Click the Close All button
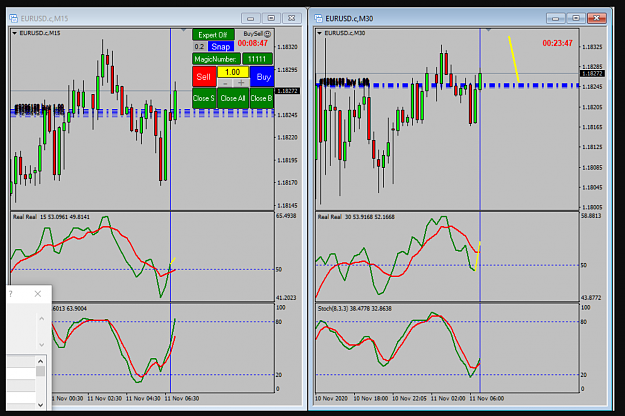 [233, 98]
